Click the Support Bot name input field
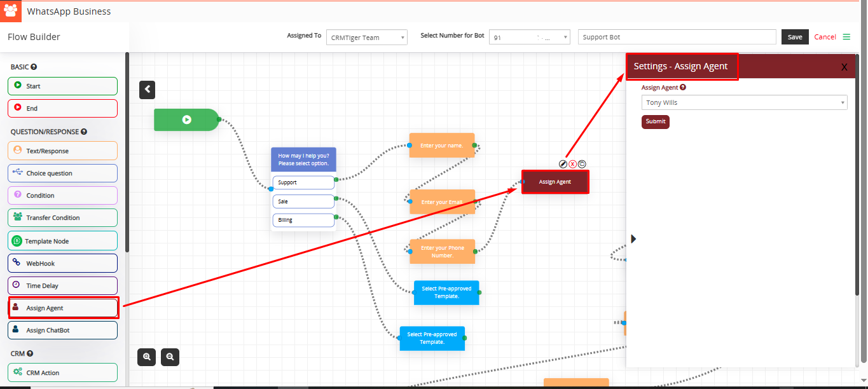 [677, 37]
